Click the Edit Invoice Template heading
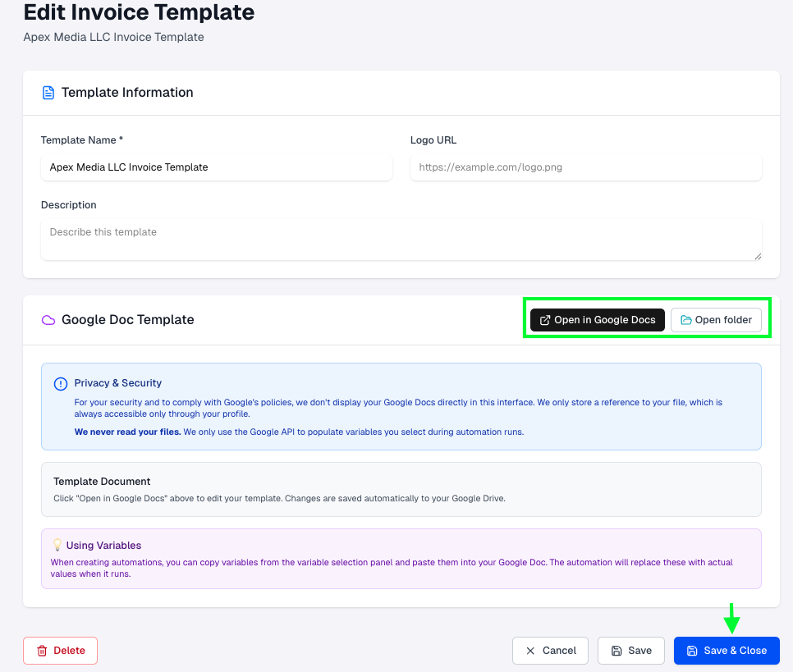 139,12
